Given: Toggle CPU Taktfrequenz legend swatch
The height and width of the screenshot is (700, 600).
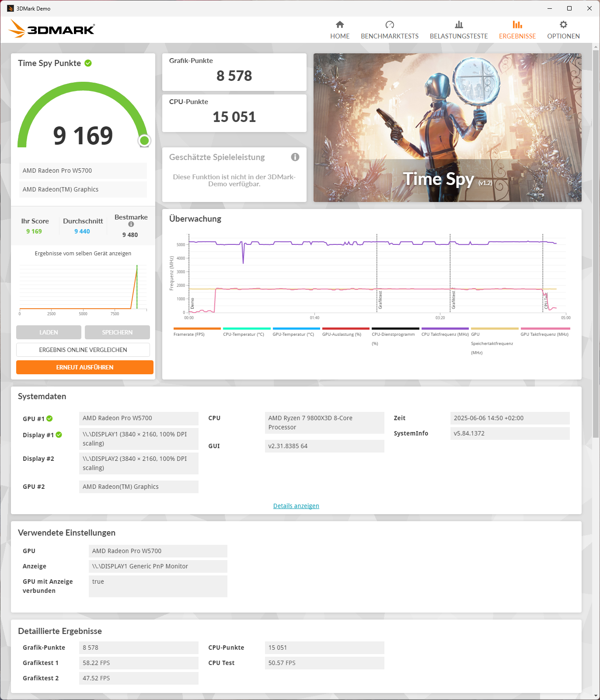Looking at the screenshot, I should (445, 328).
